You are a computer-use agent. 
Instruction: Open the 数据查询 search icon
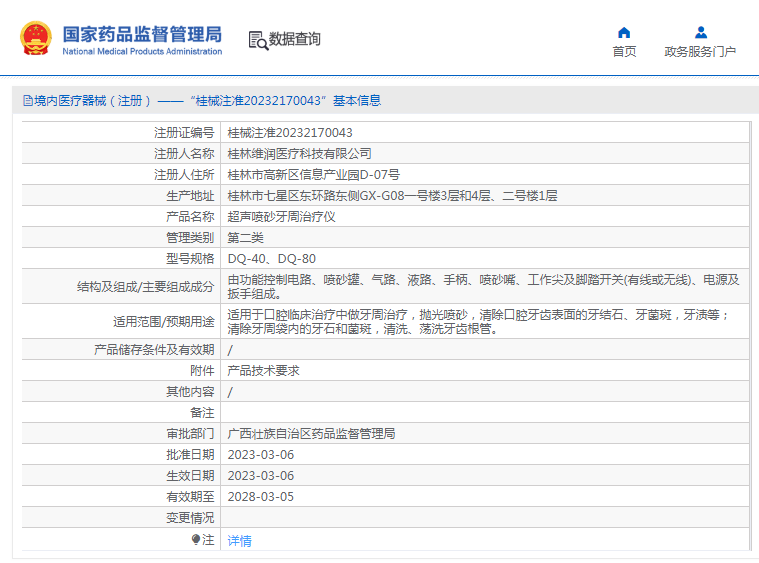[258, 40]
